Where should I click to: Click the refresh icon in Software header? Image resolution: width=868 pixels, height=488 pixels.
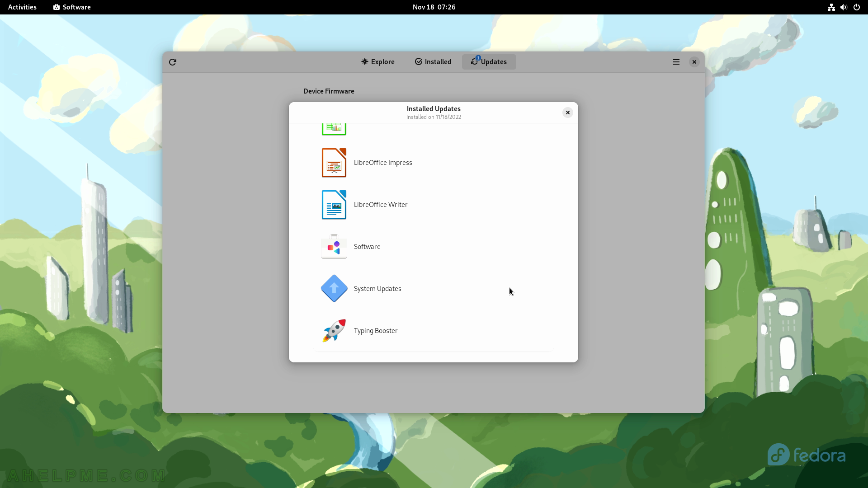(x=173, y=62)
